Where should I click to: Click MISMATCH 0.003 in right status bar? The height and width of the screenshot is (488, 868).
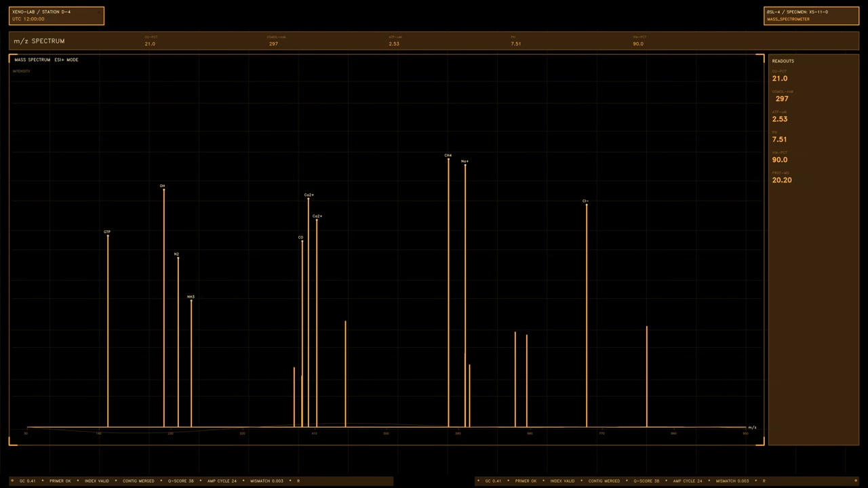point(732,481)
